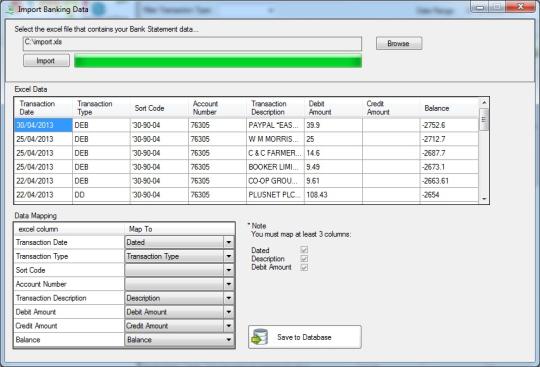This screenshot has width=540, height=367.
Task: Click the file path input field
Action: coord(193,44)
